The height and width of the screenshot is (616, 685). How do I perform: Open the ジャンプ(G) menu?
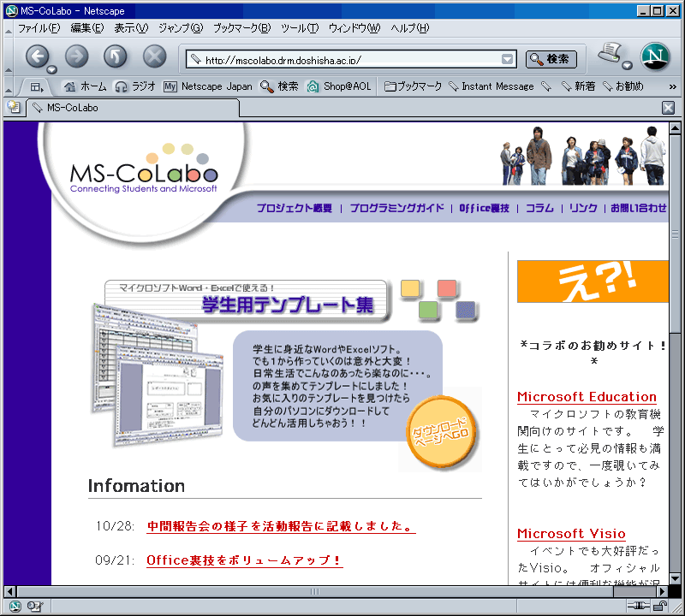pos(181,28)
